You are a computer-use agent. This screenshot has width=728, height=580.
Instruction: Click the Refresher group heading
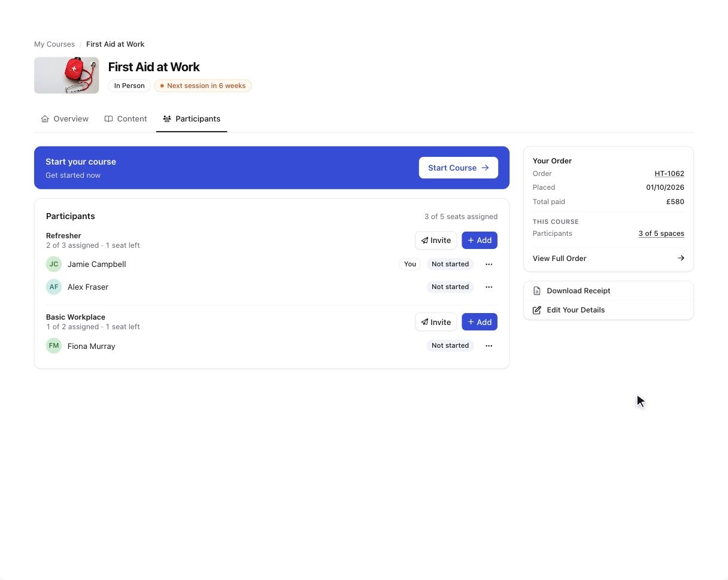click(x=63, y=236)
